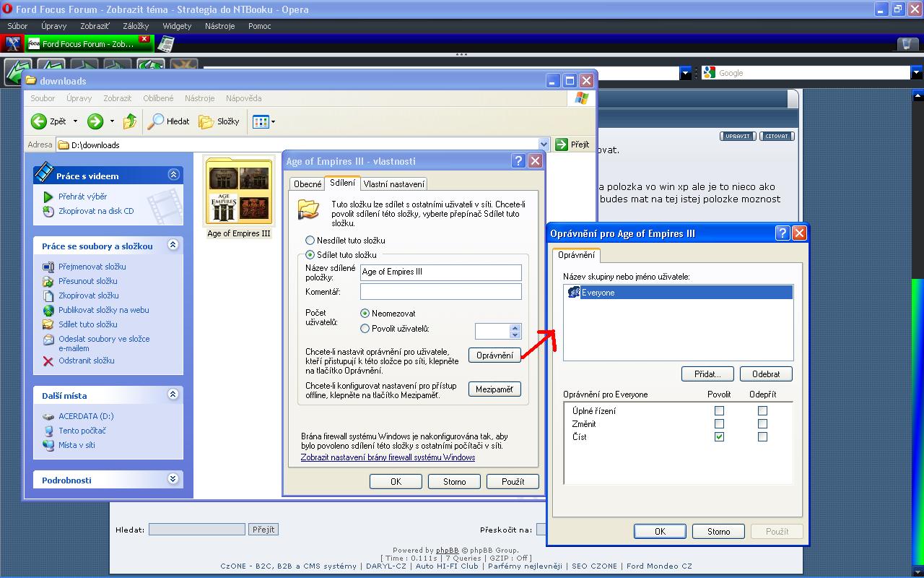This screenshot has height=578, width=924.
Task: Click the Views icon in Explorer toolbar
Action: (261, 121)
